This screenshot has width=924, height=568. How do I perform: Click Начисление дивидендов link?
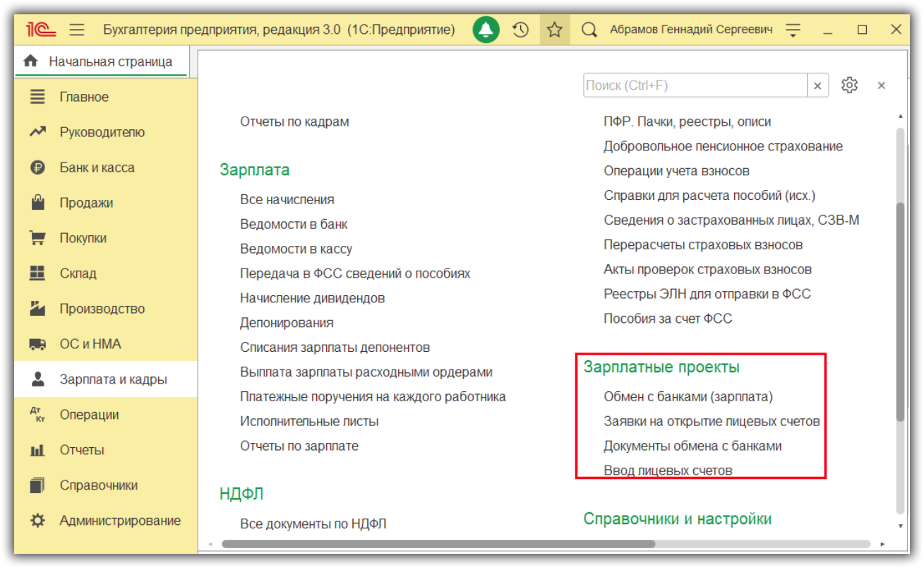(313, 298)
